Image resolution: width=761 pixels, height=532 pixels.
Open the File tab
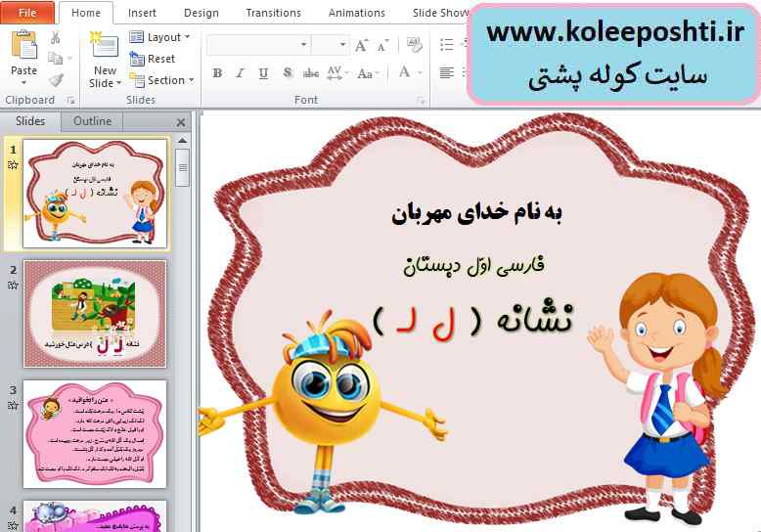point(27,13)
